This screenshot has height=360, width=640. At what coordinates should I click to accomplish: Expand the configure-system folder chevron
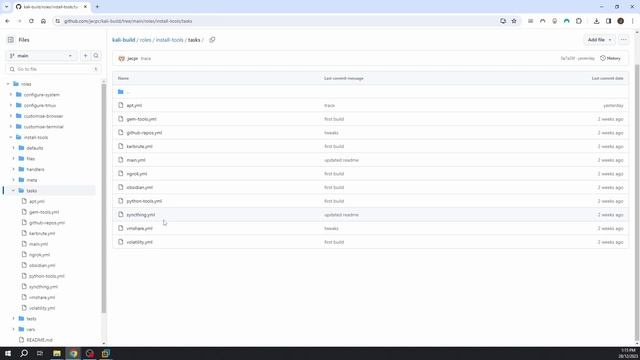click(x=11, y=95)
